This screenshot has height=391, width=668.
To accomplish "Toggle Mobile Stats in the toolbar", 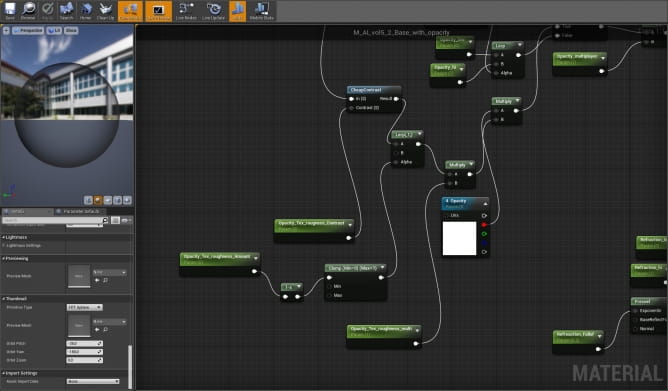I will [x=262, y=11].
